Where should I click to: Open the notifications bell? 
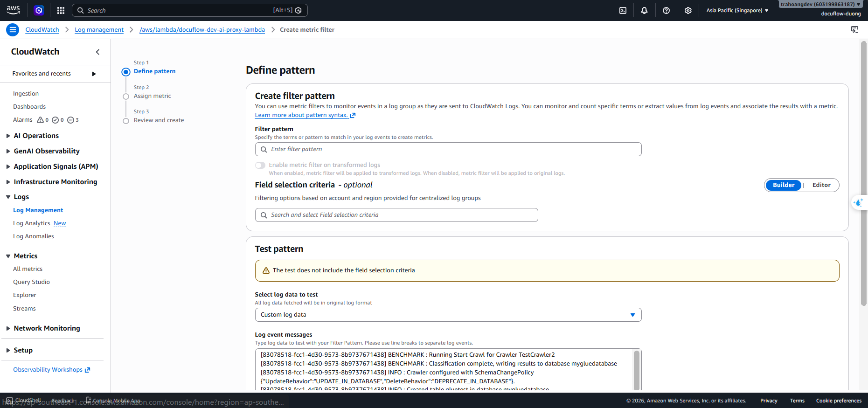644,10
